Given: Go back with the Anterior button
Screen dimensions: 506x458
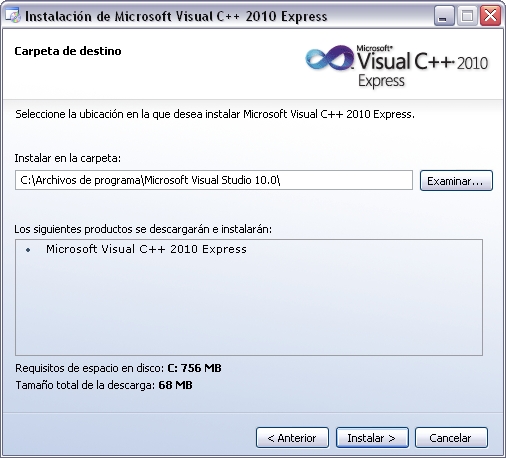Looking at the screenshot, I should click(292, 438).
